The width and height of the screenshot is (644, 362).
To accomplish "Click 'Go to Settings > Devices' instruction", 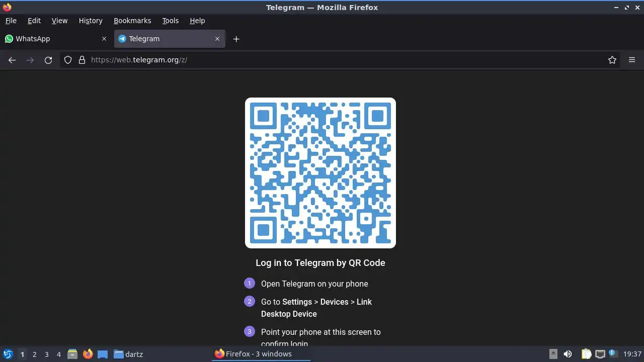I will tap(316, 308).
